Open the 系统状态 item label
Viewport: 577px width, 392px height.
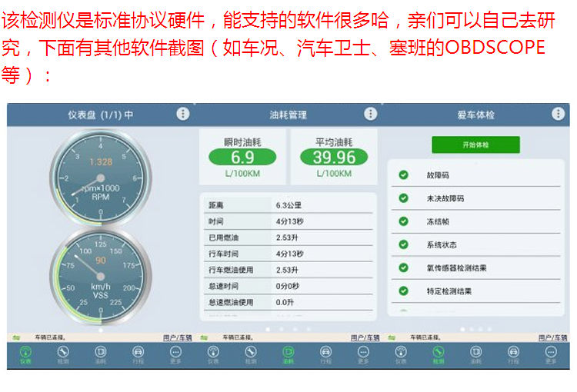(442, 245)
